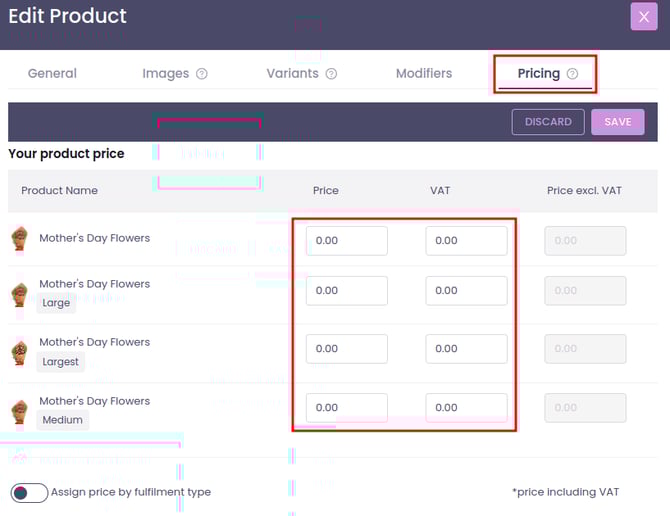Switch to the Variants tab
670x516 pixels.
[x=292, y=74]
